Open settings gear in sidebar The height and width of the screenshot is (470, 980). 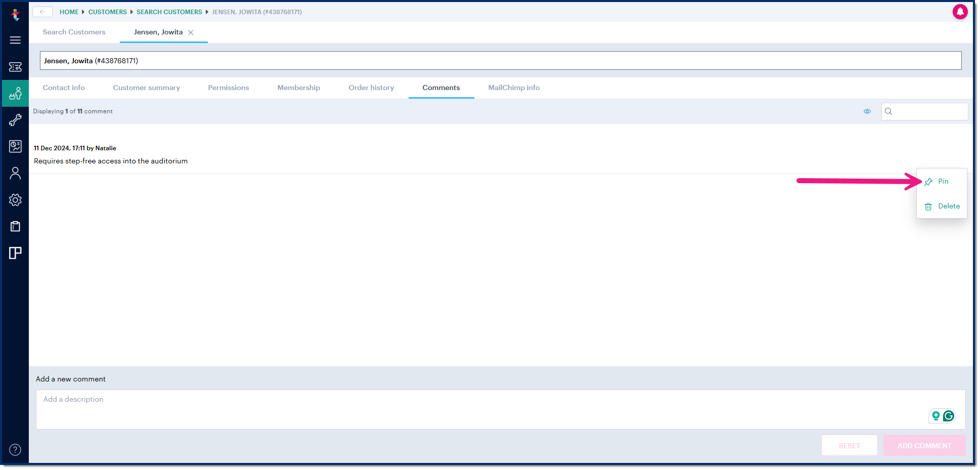[x=15, y=200]
